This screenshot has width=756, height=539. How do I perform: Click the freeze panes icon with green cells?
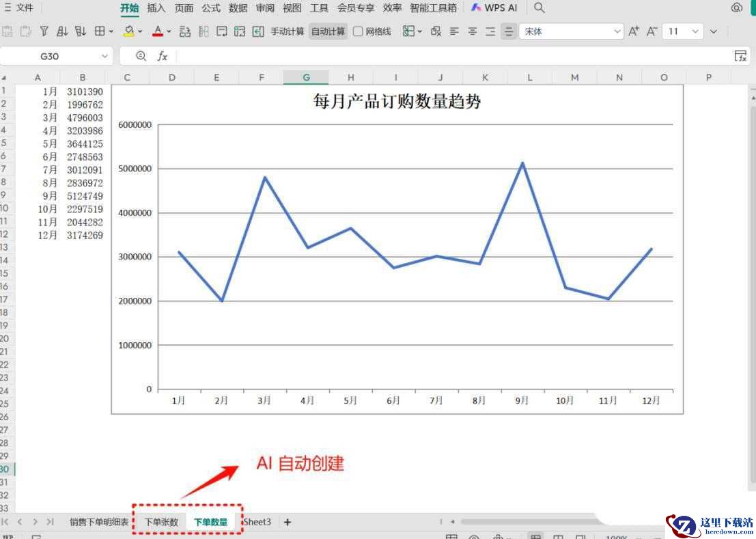pos(240,31)
